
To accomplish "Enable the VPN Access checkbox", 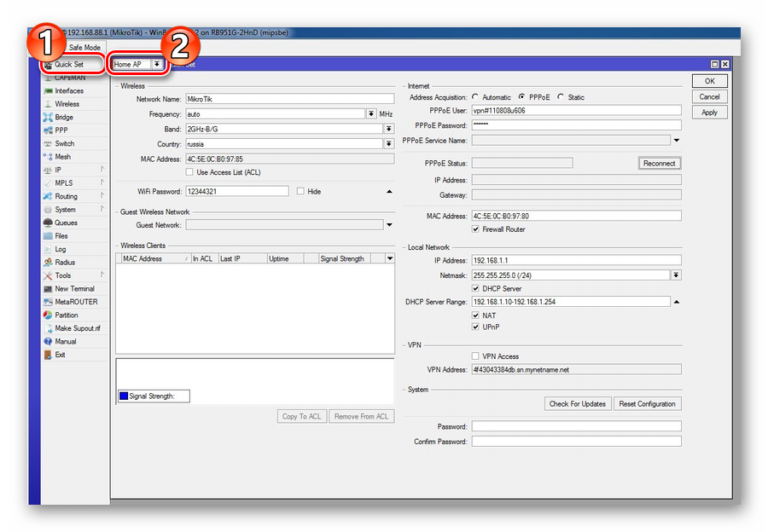I will click(x=475, y=356).
